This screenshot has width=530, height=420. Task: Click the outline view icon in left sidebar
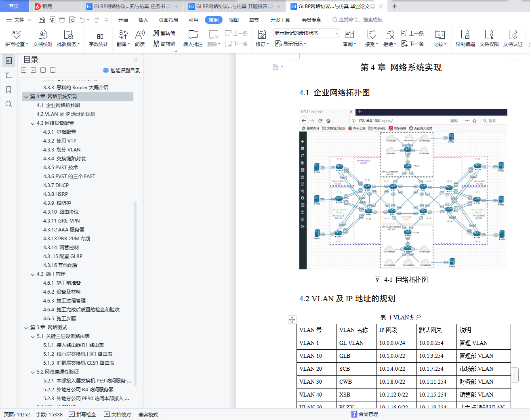tap(9, 61)
